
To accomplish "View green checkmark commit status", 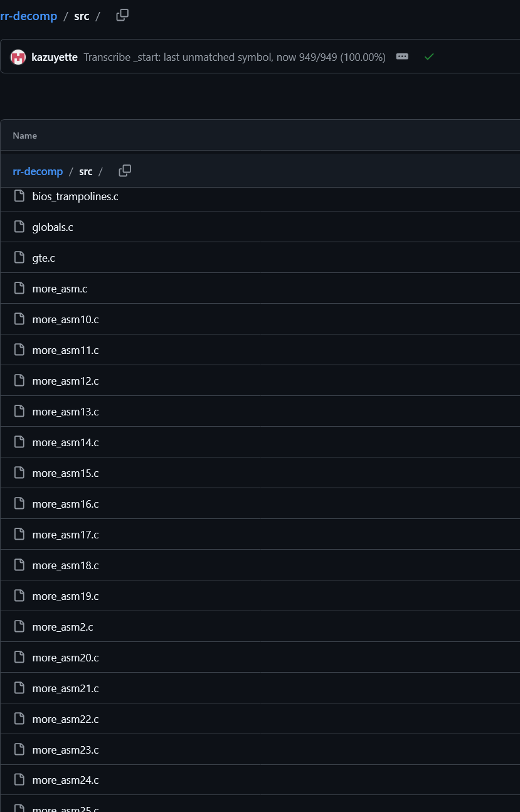I will (429, 56).
